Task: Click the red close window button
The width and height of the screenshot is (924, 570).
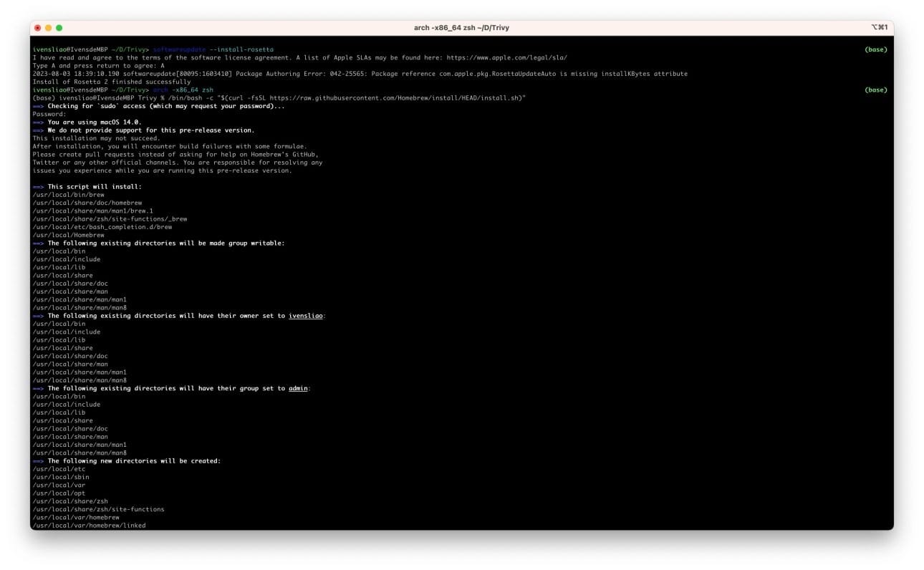Action: point(37,28)
